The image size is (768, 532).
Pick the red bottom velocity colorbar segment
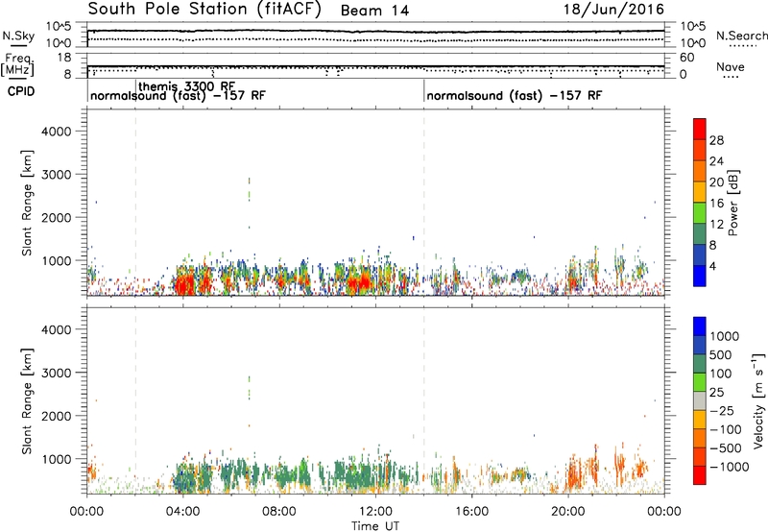pos(700,475)
